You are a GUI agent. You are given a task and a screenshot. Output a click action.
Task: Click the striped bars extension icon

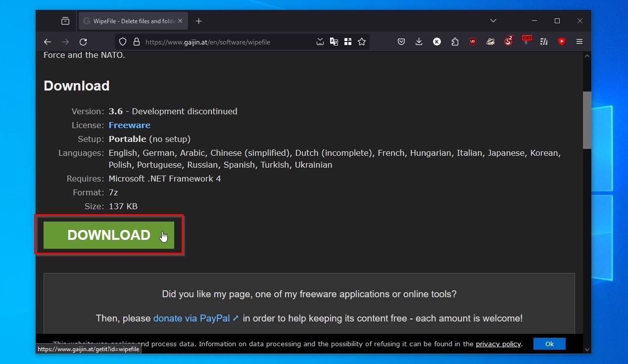544,42
